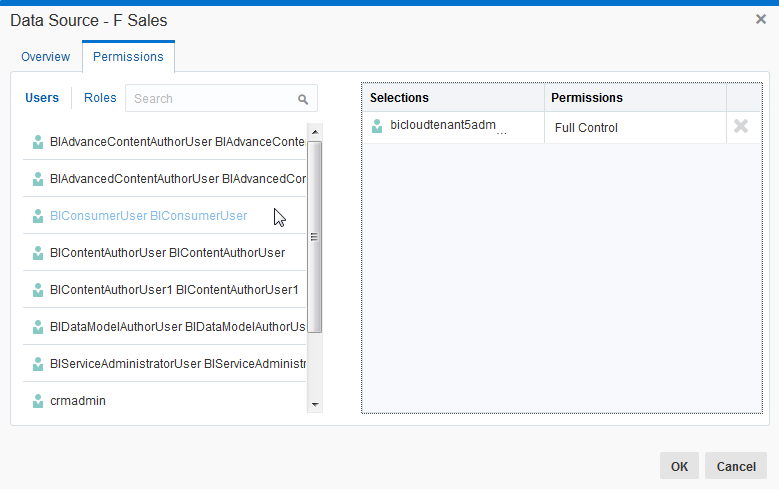This screenshot has width=779, height=489.
Task: Click user icon beside BIDataModelAuthorUser
Action: tap(38, 327)
